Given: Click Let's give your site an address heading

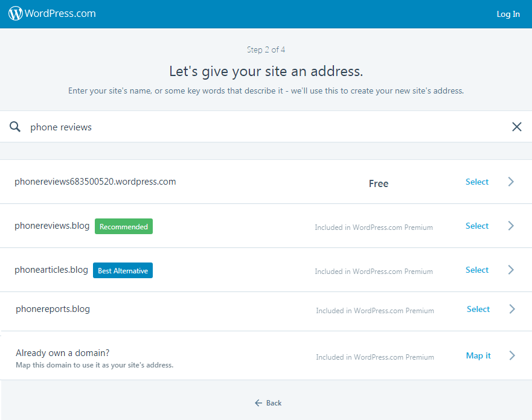Looking at the screenshot, I should pos(266,72).
